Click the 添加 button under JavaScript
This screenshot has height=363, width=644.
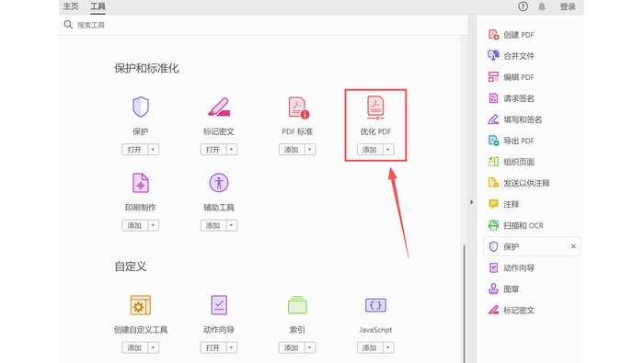pyautogui.click(x=370, y=347)
